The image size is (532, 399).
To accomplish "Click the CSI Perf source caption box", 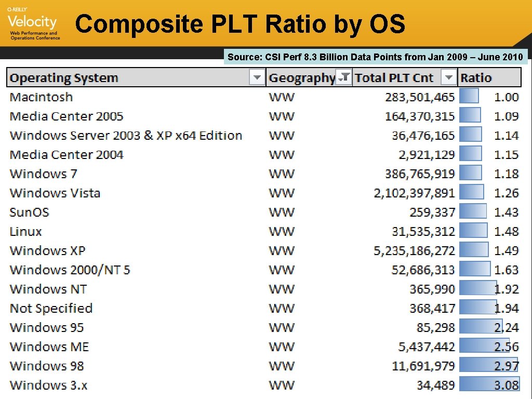I will pos(376,57).
